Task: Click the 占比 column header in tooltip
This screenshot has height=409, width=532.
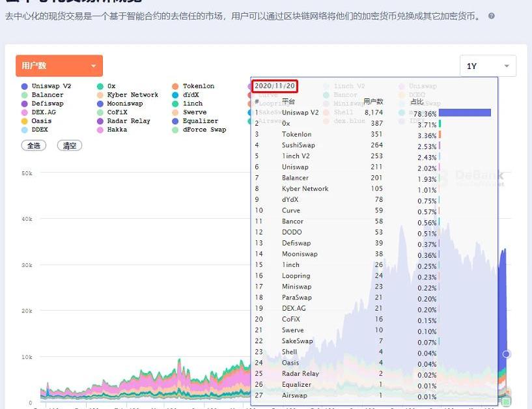Action: click(x=417, y=102)
